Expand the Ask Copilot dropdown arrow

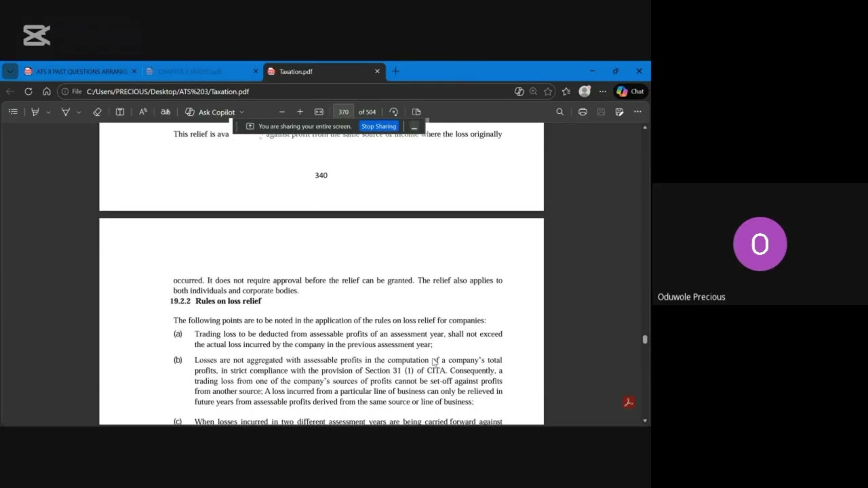pos(241,113)
